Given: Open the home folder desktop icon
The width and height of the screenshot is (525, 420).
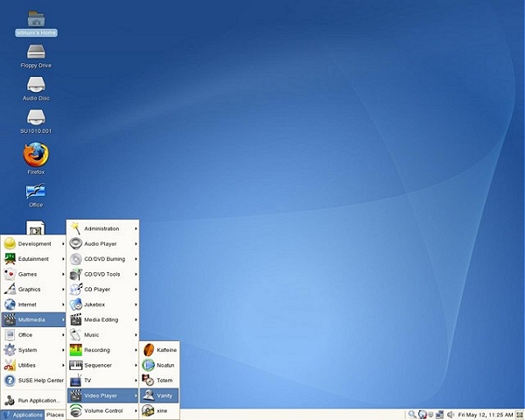Looking at the screenshot, I should (36, 21).
